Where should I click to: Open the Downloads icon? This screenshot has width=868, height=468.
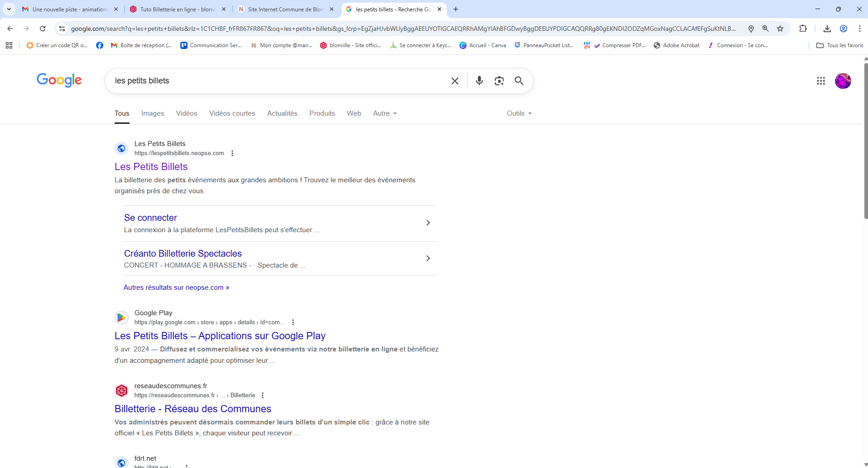pyautogui.click(x=827, y=29)
